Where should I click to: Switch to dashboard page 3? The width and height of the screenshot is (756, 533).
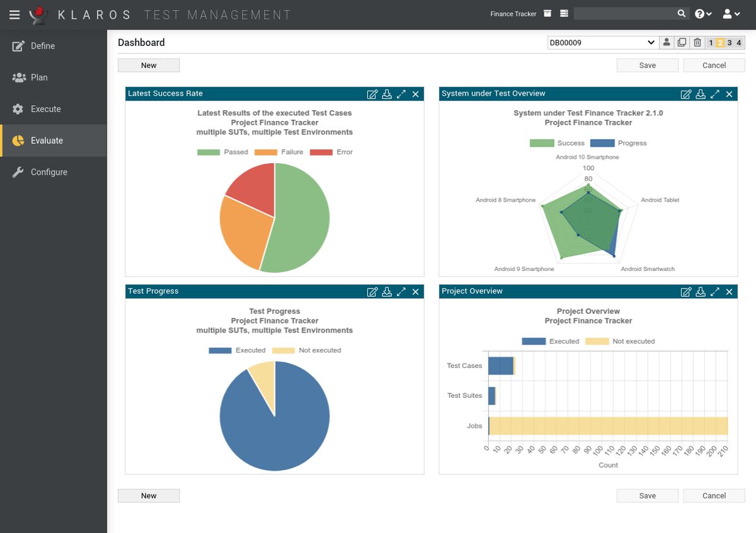coord(729,42)
